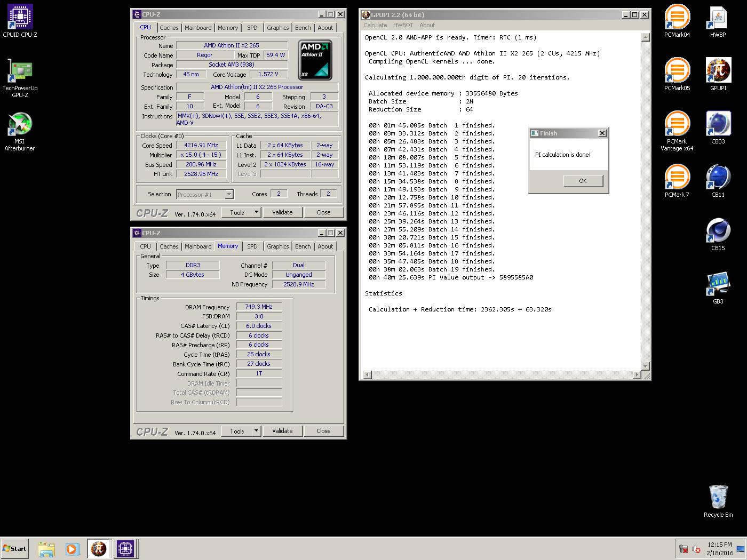Open GPUPI HWBOT menu
747x560 pixels.
pos(403,25)
